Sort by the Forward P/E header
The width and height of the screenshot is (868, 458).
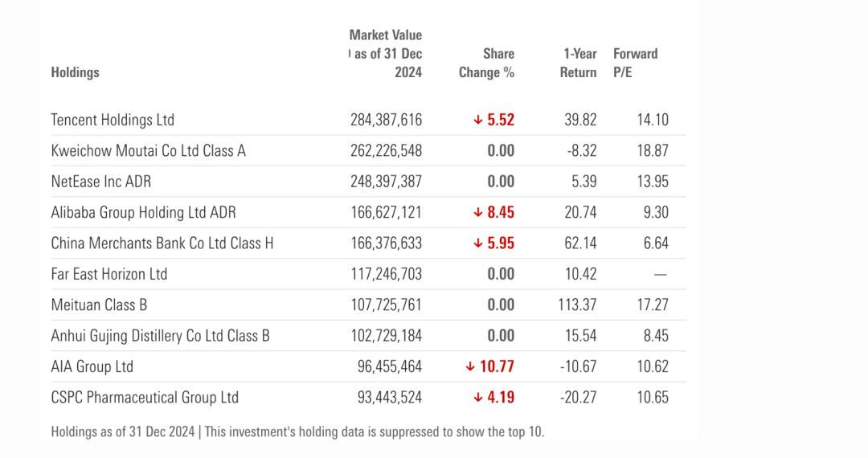[635, 63]
